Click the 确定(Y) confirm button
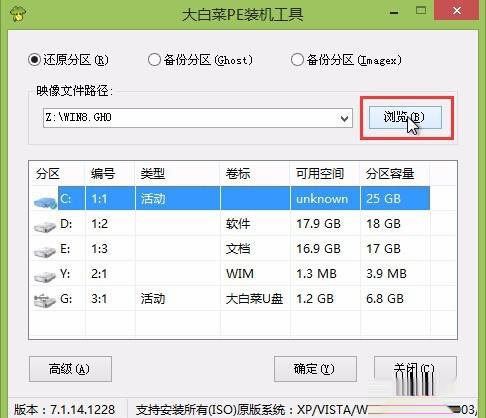The height and width of the screenshot is (418, 486). (x=315, y=369)
